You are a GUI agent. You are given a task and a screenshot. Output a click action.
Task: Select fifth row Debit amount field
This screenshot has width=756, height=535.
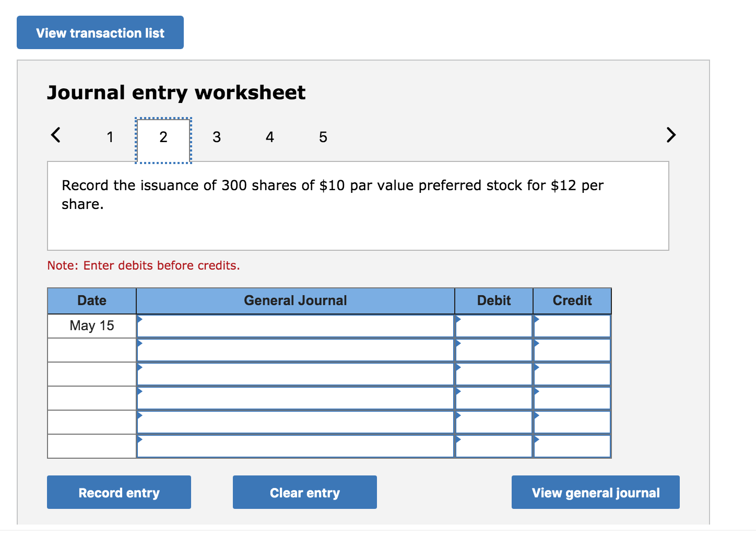494,422
